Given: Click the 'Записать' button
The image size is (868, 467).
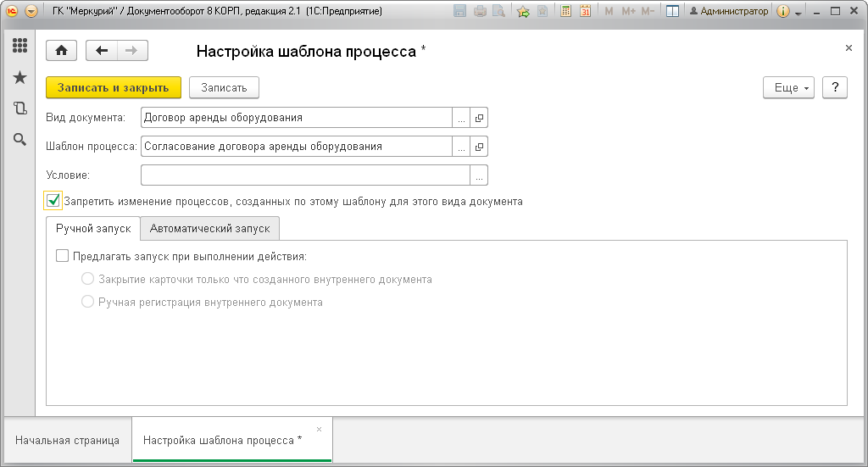Looking at the screenshot, I should pyautogui.click(x=224, y=87).
